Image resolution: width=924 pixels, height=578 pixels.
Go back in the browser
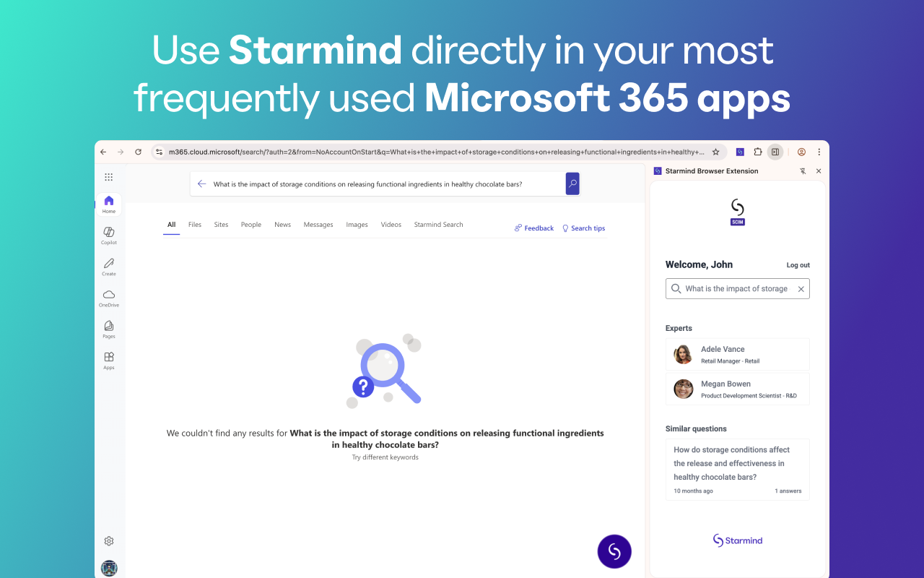point(103,152)
